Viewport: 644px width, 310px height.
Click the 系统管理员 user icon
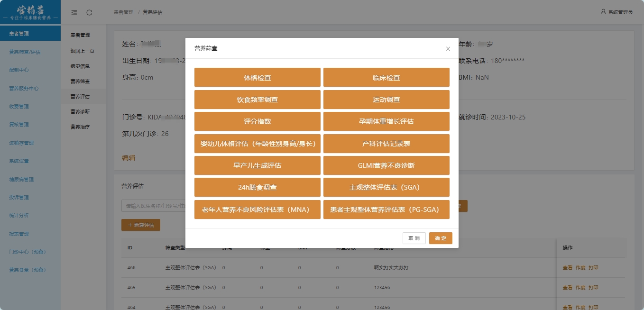(x=603, y=12)
